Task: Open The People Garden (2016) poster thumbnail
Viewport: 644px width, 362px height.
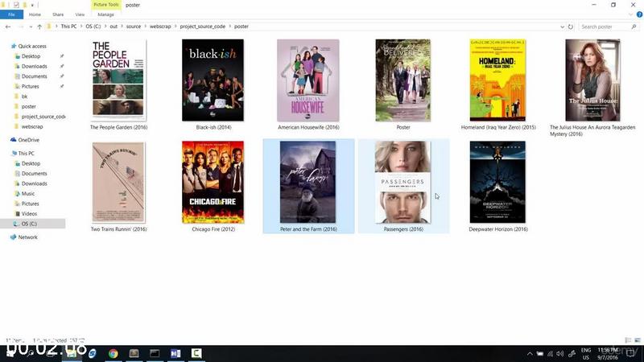Action: click(x=118, y=80)
